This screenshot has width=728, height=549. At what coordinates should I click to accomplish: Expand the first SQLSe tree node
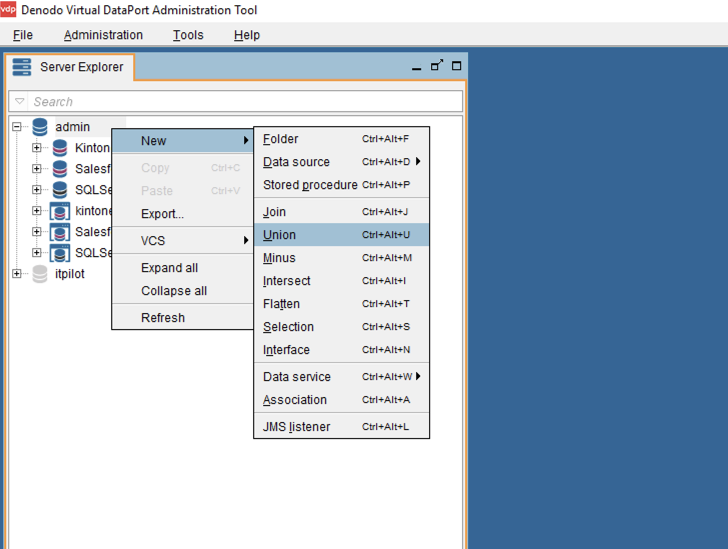click(x=37, y=190)
